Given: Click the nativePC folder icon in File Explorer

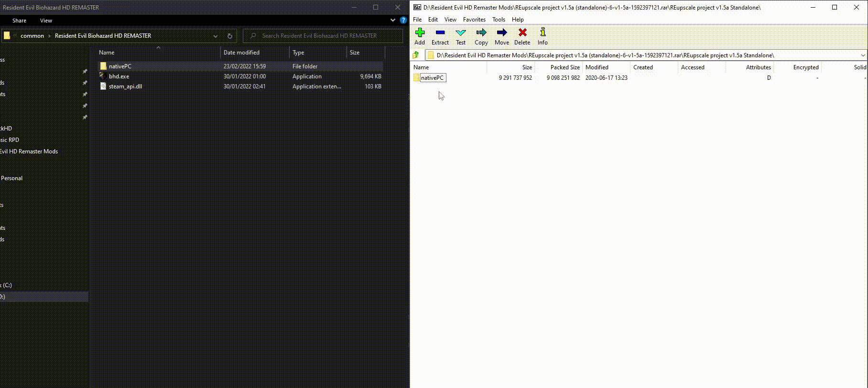Looking at the screenshot, I should [103, 66].
